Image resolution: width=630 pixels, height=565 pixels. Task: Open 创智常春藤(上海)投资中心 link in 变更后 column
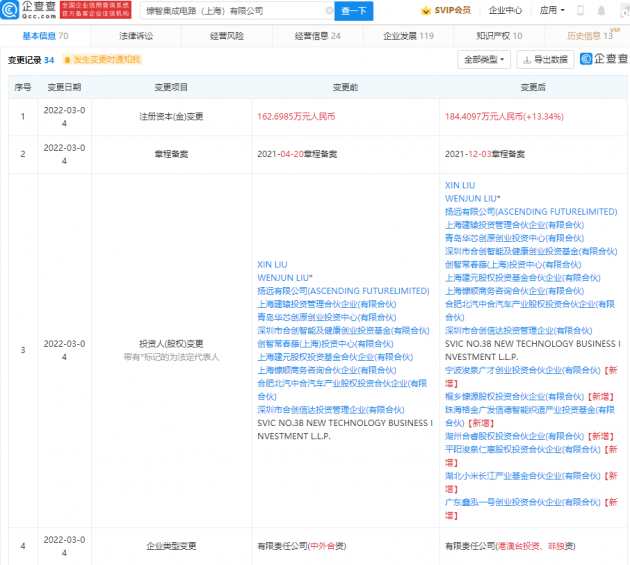pos(513,264)
